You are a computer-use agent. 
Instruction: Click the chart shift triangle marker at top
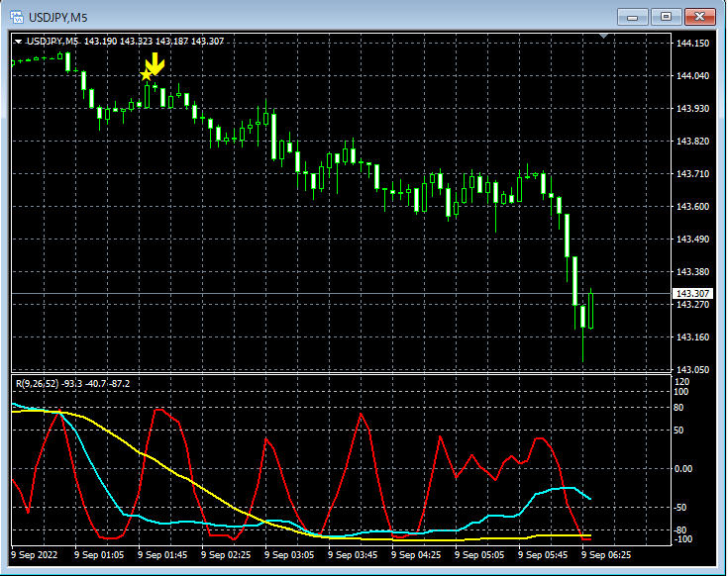(x=603, y=36)
